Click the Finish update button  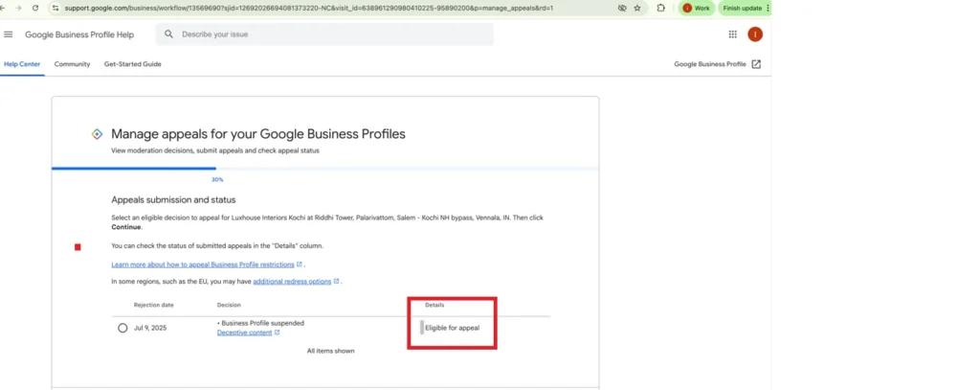click(744, 8)
